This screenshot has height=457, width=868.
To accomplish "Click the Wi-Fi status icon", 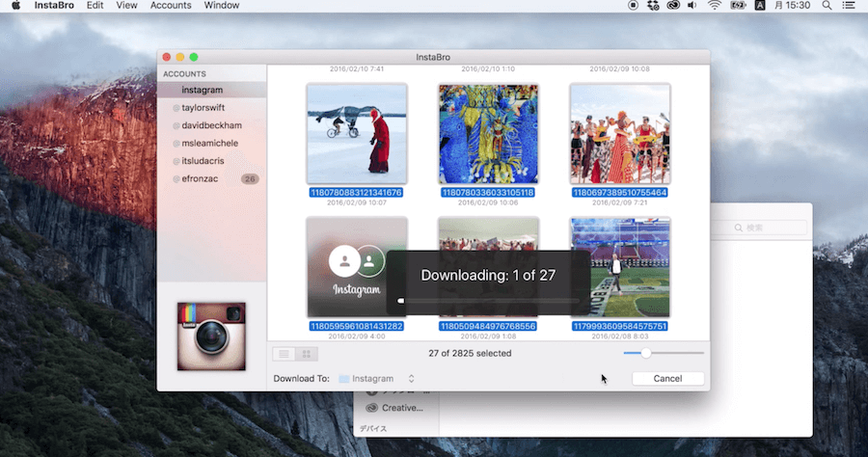I will (715, 6).
